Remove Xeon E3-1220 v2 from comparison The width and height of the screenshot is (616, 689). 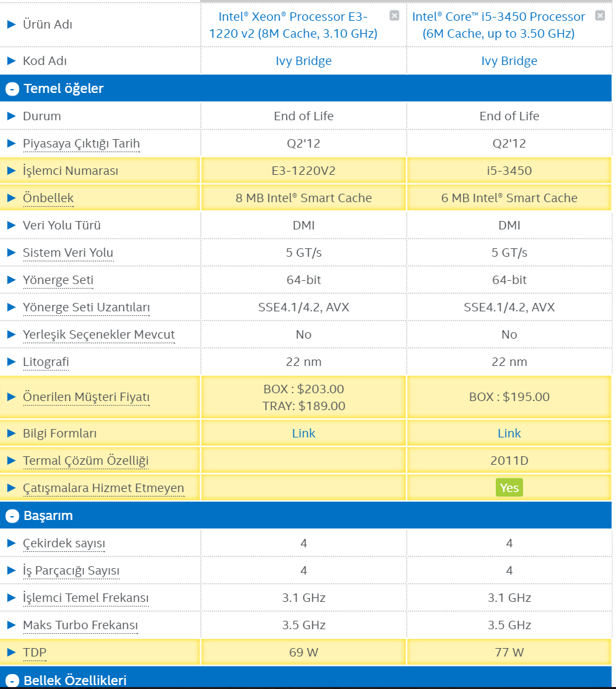394,16
